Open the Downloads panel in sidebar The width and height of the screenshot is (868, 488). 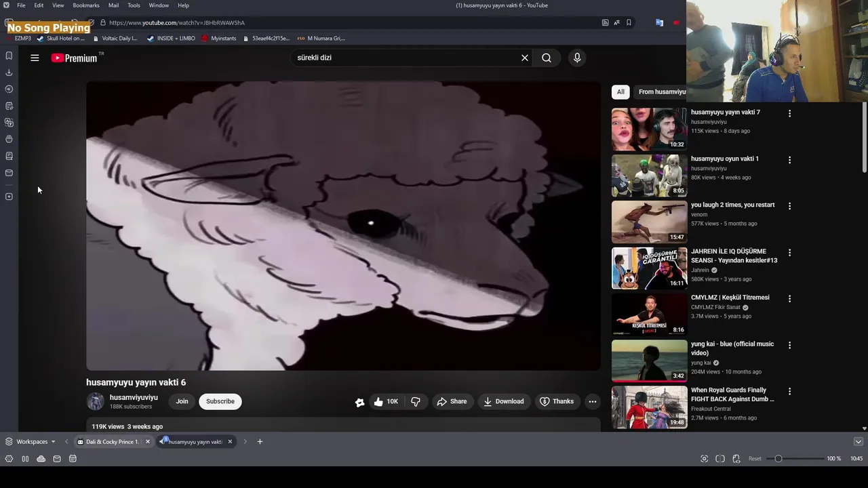coord(9,73)
